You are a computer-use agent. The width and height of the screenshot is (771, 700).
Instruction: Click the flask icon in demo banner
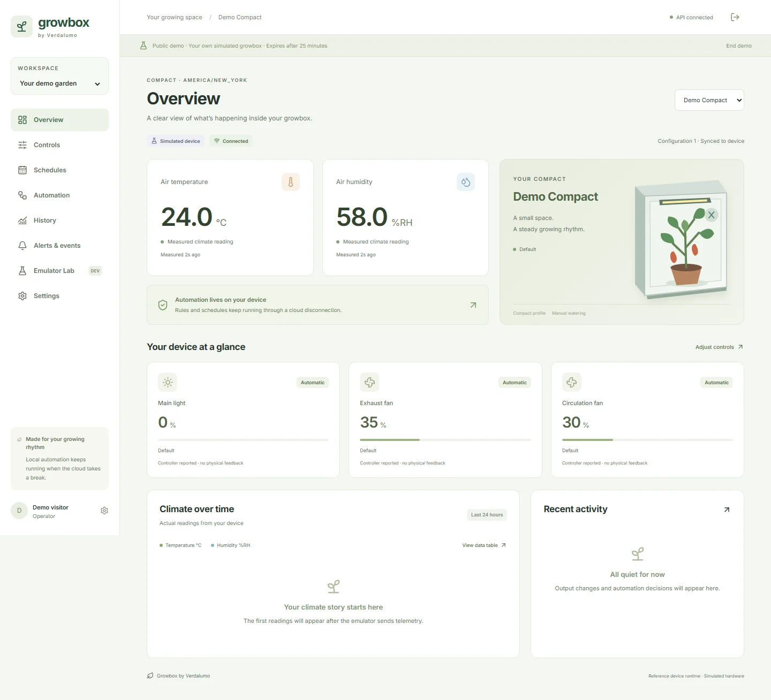(x=143, y=46)
